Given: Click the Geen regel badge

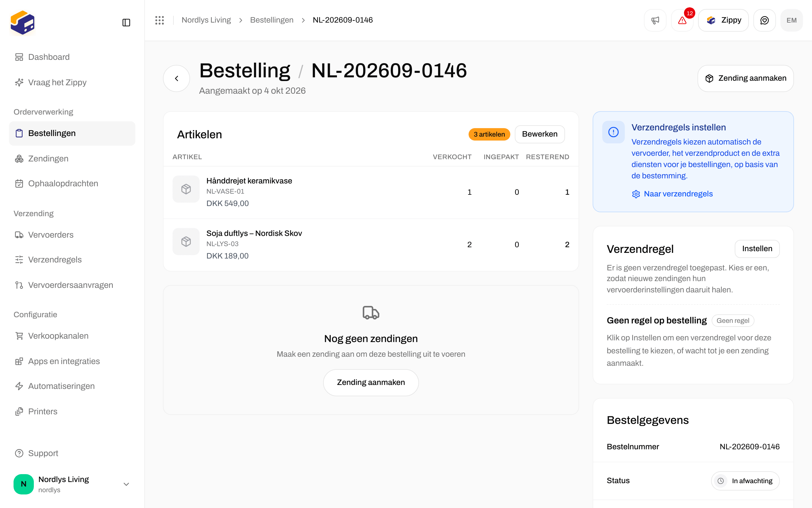Looking at the screenshot, I should (733, 321).
